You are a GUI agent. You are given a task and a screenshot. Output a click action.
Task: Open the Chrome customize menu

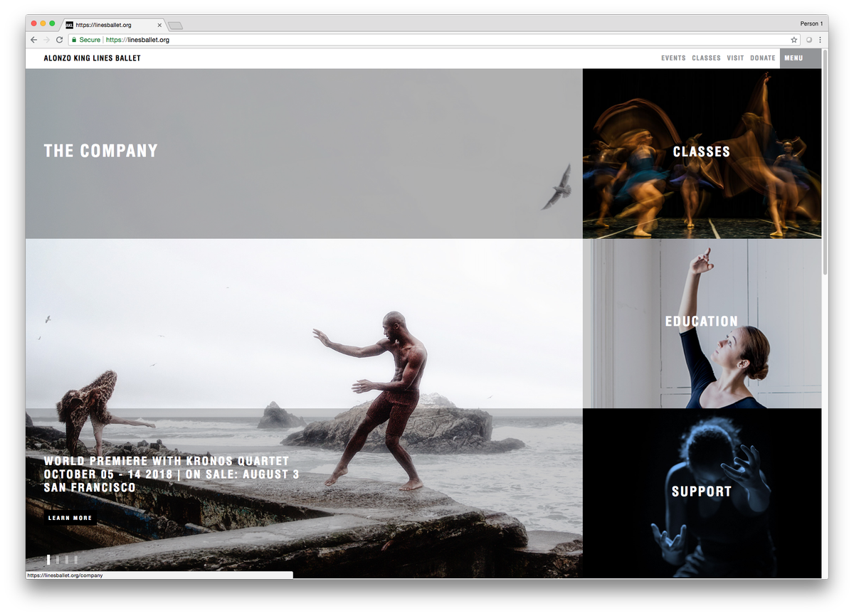click(821, 40)
